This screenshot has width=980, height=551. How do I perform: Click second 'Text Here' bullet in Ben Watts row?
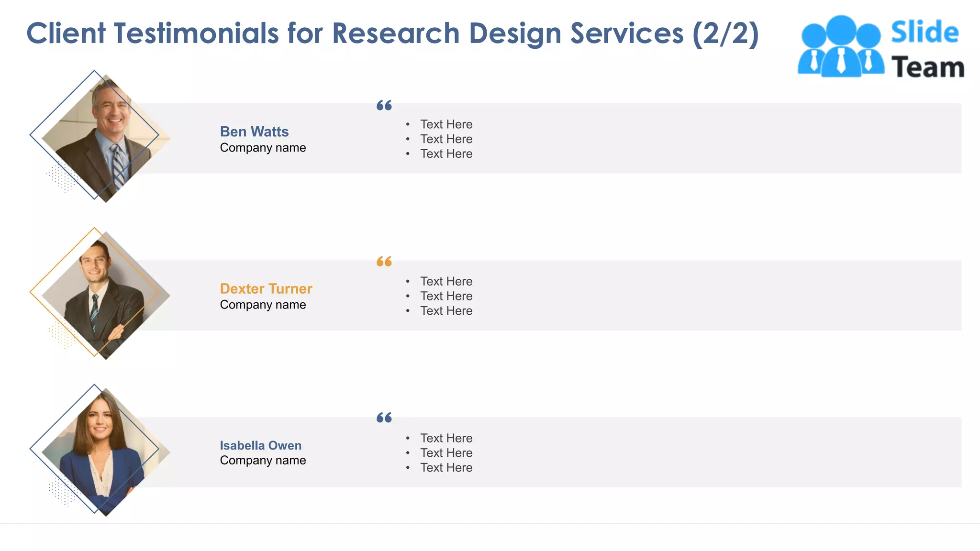click(x=446, y=139)
